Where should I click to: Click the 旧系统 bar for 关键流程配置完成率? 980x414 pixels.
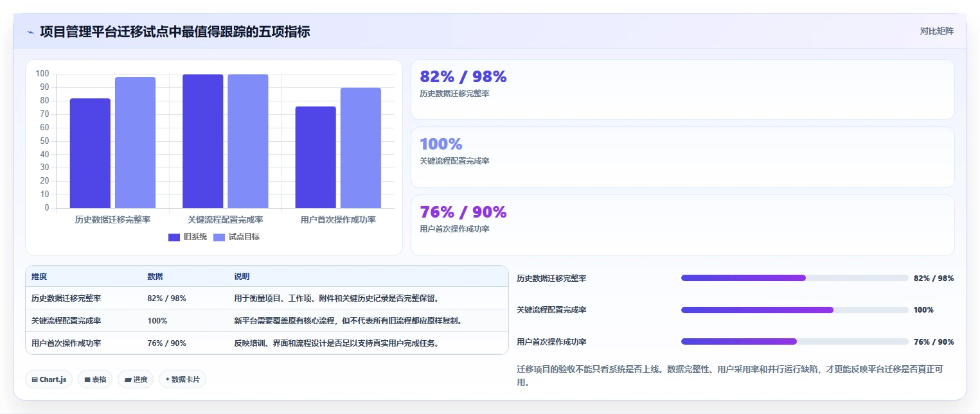203,141
